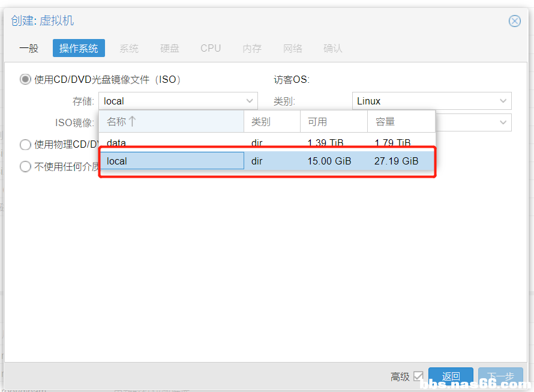Switch to the 一般 tab
Viewport: 534px width, 392px height.
tap(29, 48)
